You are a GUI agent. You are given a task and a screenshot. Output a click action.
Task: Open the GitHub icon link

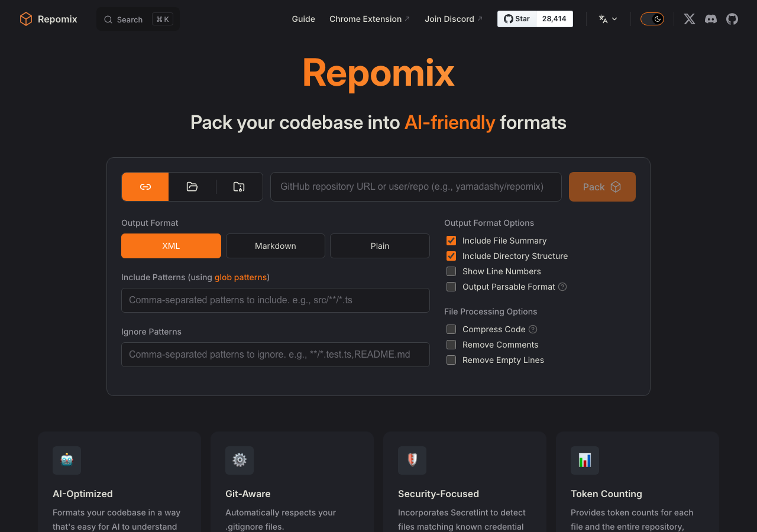pos(732,19)
